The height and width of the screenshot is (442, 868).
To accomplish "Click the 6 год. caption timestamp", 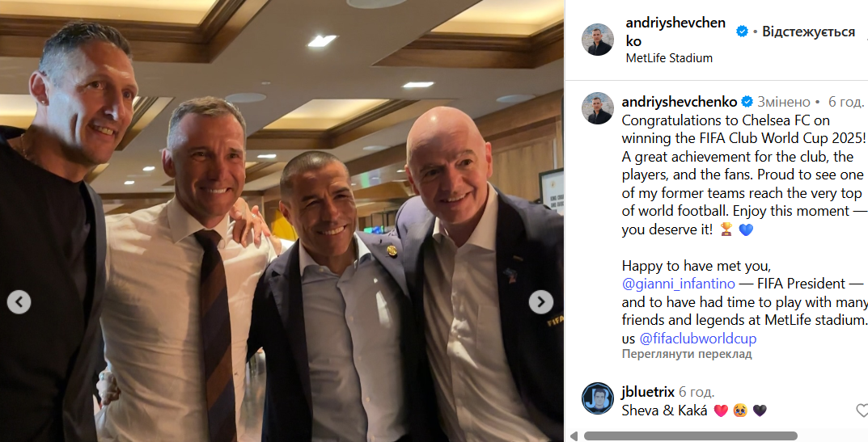I will click(x=846, y=102).
